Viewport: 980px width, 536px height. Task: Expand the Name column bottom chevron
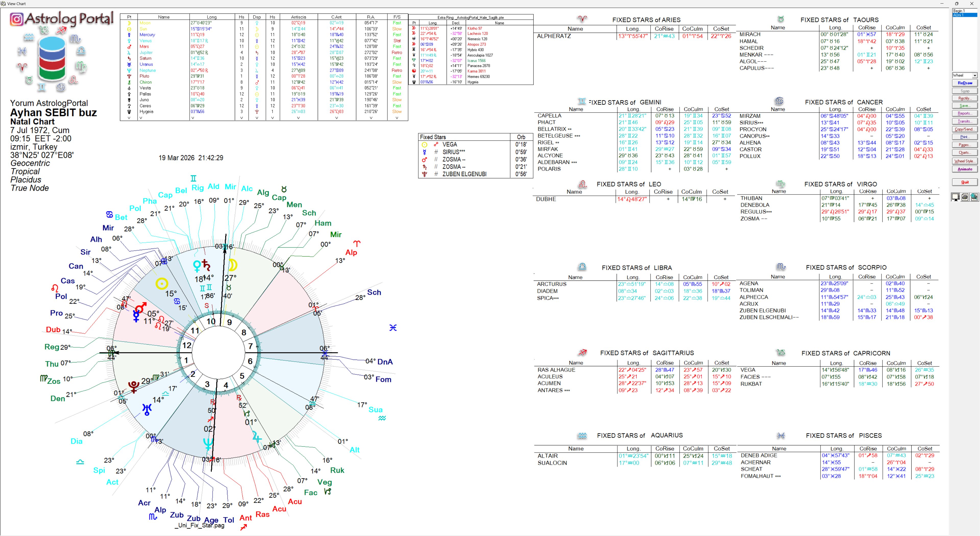(x=141, y=118)
